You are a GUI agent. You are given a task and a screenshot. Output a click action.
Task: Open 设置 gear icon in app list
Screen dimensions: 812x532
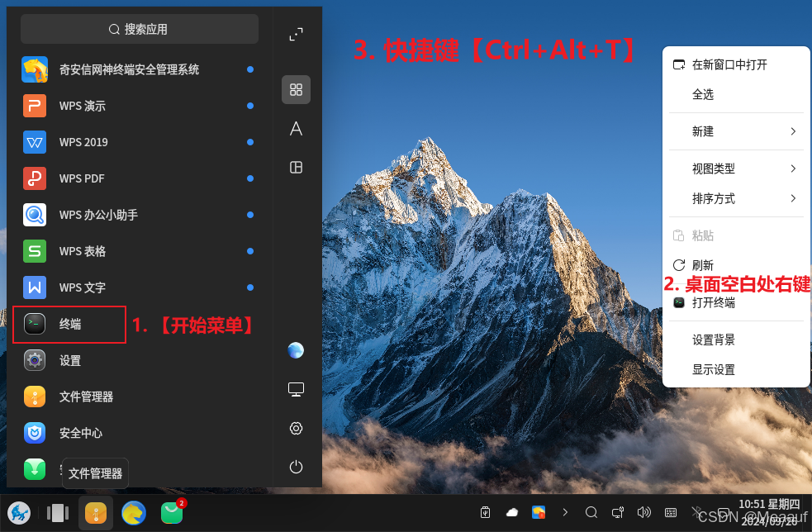35,360
